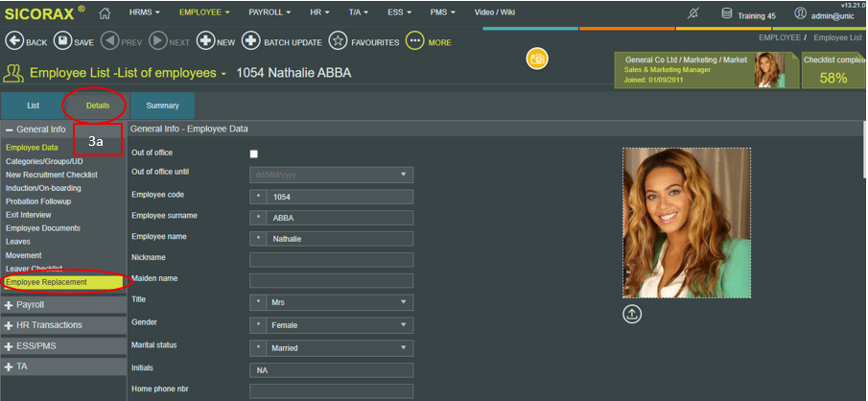Open the Marital status dropdown
868x401 pixels.
coord(331,347)
